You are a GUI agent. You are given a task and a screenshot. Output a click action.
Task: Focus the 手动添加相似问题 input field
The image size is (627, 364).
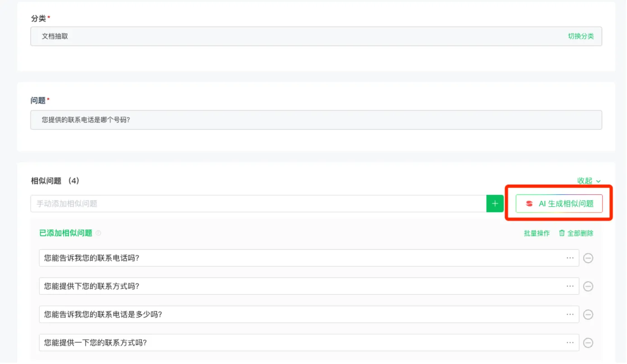(x=258, y=203)
